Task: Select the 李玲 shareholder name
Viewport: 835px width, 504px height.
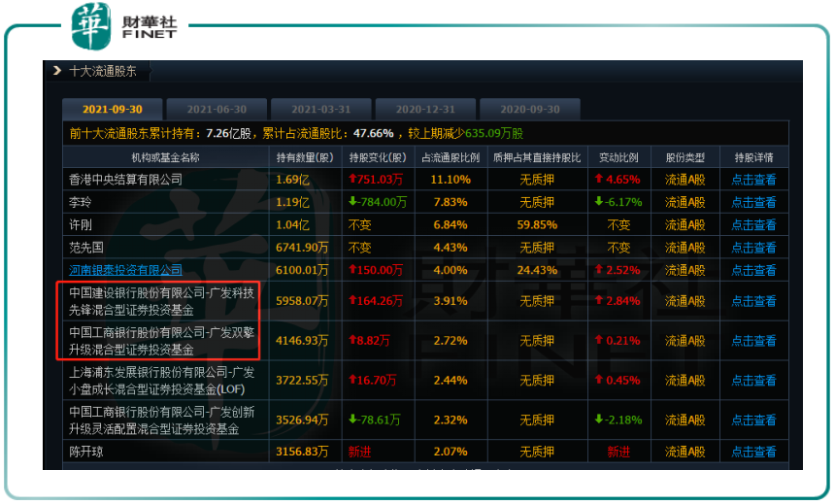Action: pos(81,202)
